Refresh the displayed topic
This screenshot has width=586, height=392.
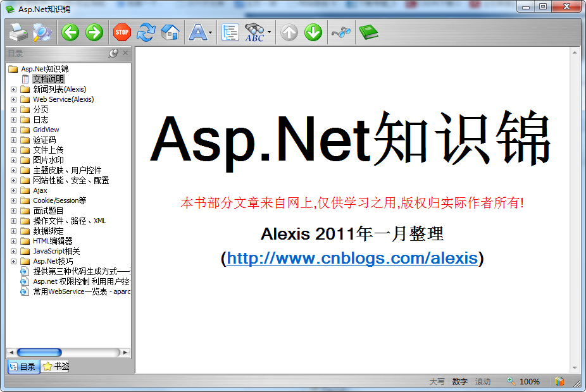point(146,32)
